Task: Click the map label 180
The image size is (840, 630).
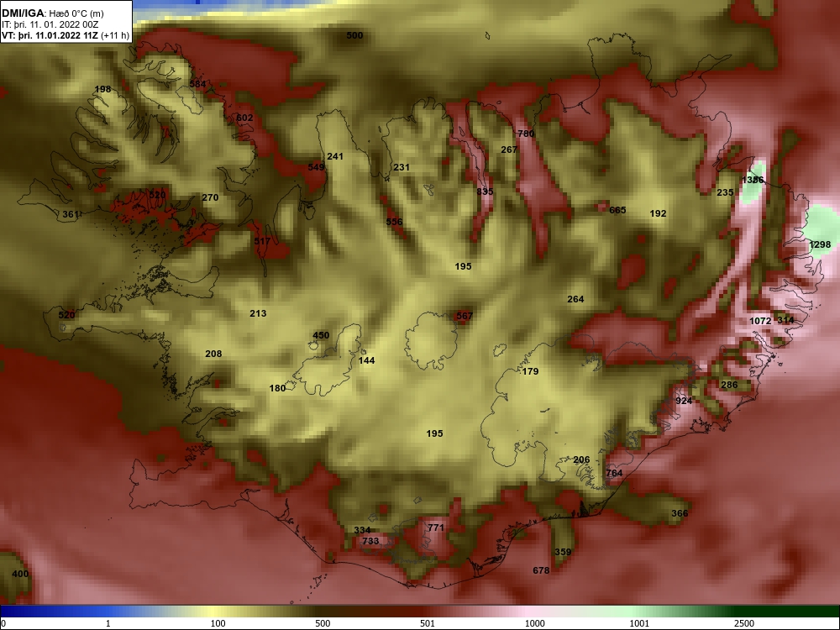Action: [x=277, y=388]
